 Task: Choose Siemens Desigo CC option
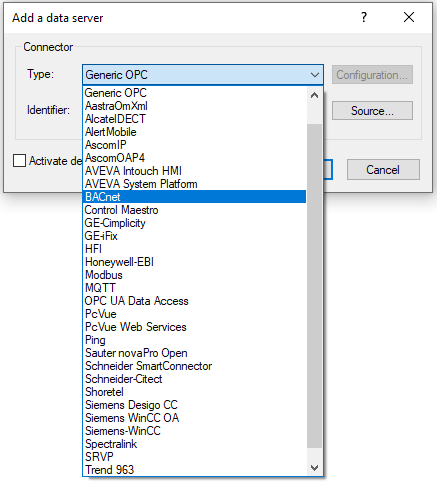[x=195, y=405]
